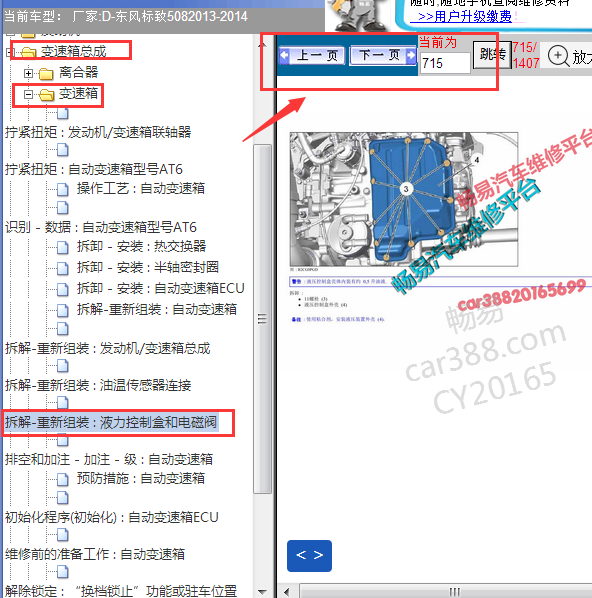Select the 离合器 folder

click(x=78, y=72)
